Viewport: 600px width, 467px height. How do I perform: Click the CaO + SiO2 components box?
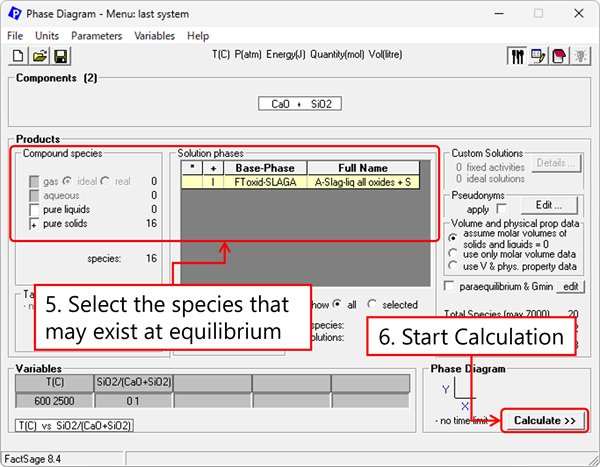300,104
